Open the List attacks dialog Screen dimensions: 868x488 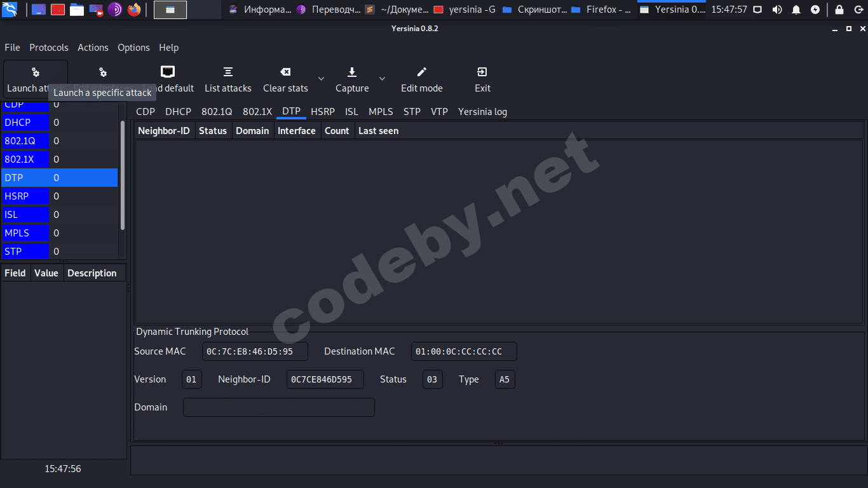(227, 78)
